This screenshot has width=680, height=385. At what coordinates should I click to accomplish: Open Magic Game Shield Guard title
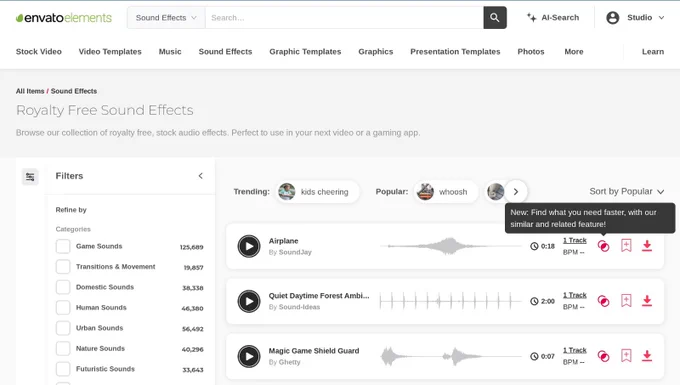click(x=314, y=351)
